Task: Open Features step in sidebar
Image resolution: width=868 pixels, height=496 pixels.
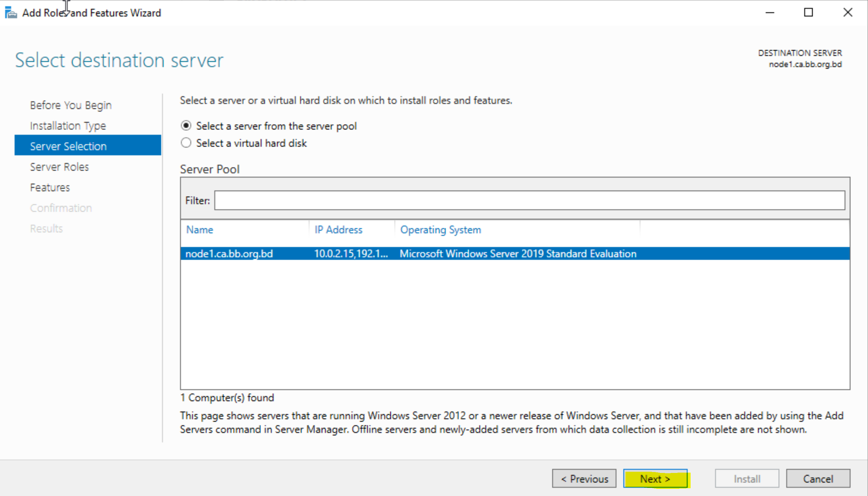Action: (50, 187)
